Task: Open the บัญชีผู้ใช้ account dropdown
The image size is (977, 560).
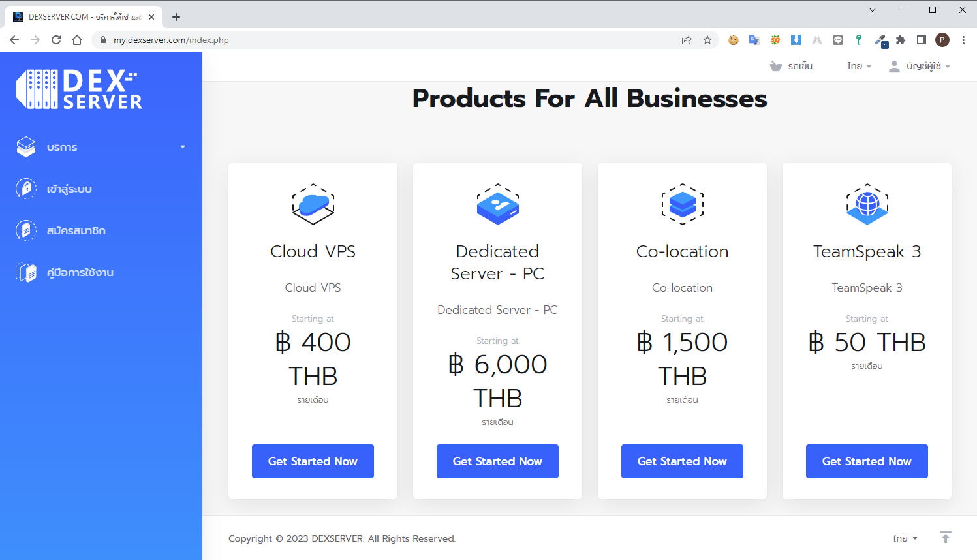Action: (919, 66)
